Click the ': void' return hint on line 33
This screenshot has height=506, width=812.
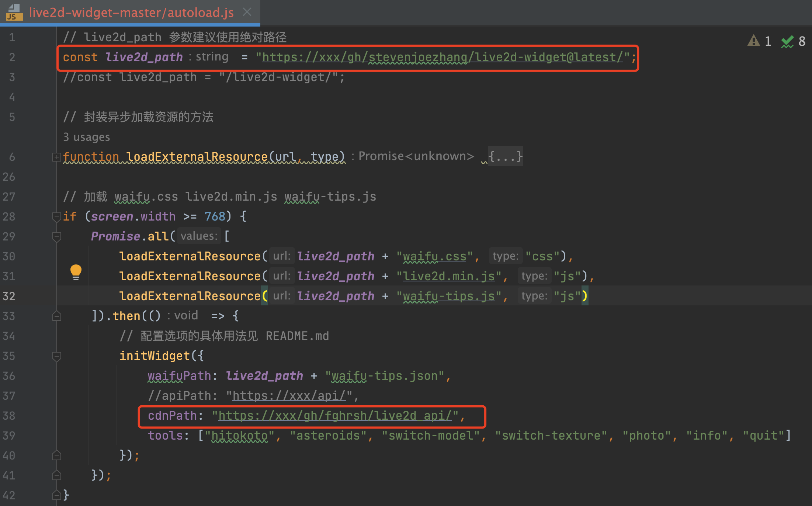183,315
